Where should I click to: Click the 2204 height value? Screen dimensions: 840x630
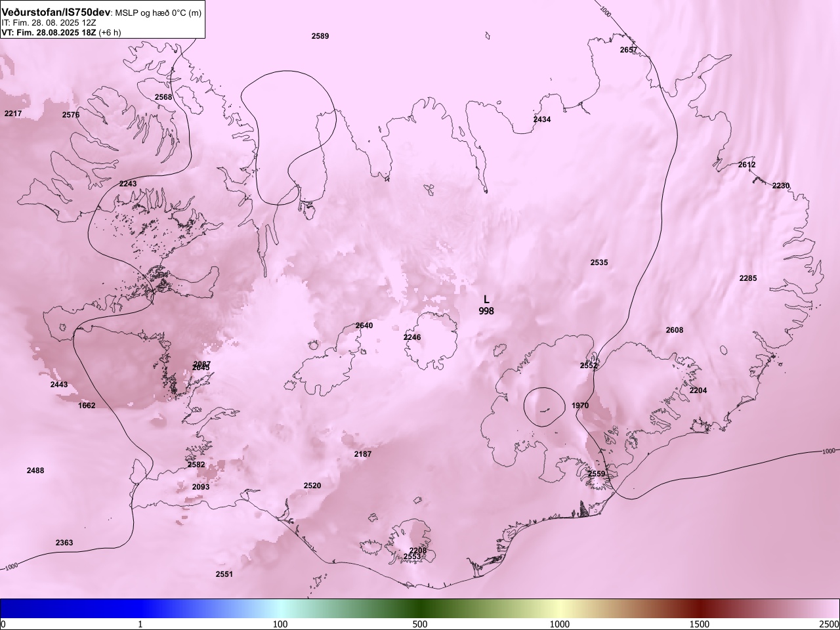click(x=698, y=390)
